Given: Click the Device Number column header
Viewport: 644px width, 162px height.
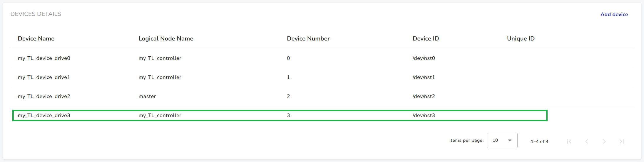Looking at the screenshot, I should (x=308, y=38).
